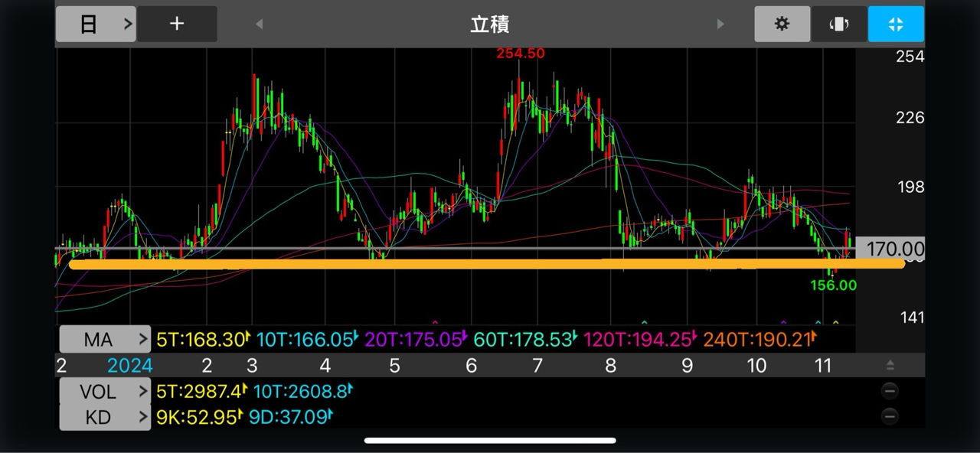Open the 日 period selector

(x=96, y=24)
